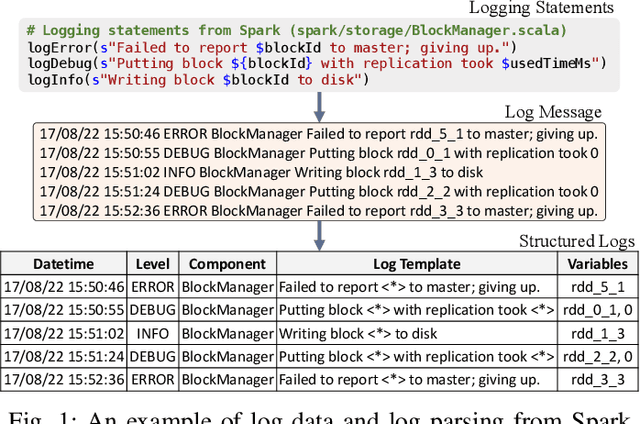Click the ERROR level cell in first table row

click(153, 287)
